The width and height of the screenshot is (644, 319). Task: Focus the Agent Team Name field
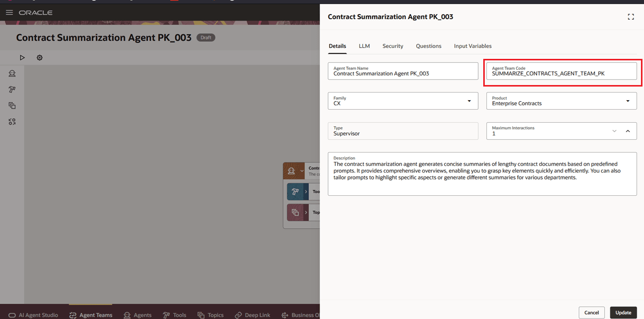[x=403, y=71]
